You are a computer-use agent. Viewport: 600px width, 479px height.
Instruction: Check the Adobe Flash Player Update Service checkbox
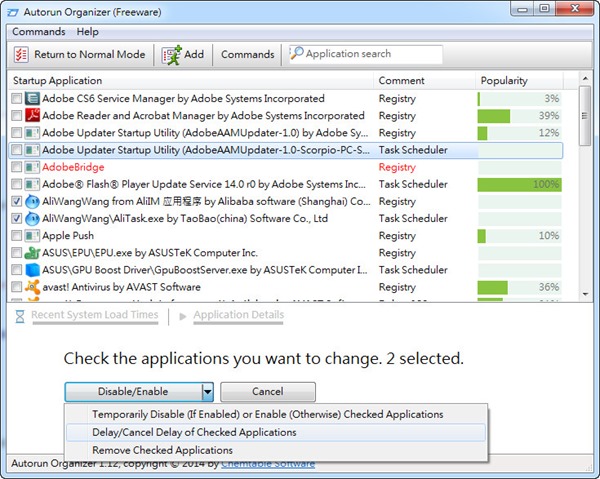(16, 184)
